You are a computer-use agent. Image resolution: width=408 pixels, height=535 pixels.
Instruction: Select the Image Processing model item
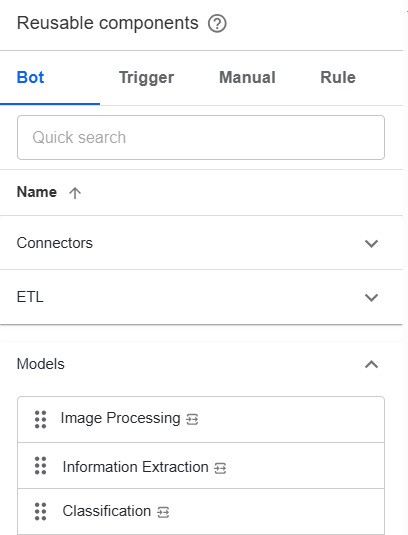pyautogui.click(x=201, y=420)
